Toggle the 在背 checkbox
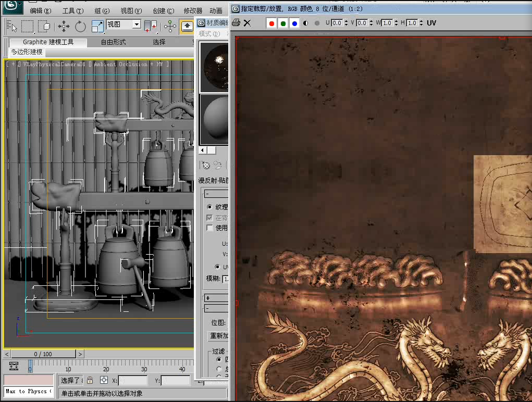The width and height of the screenshot is (532, 402). (x=209, y=218)
